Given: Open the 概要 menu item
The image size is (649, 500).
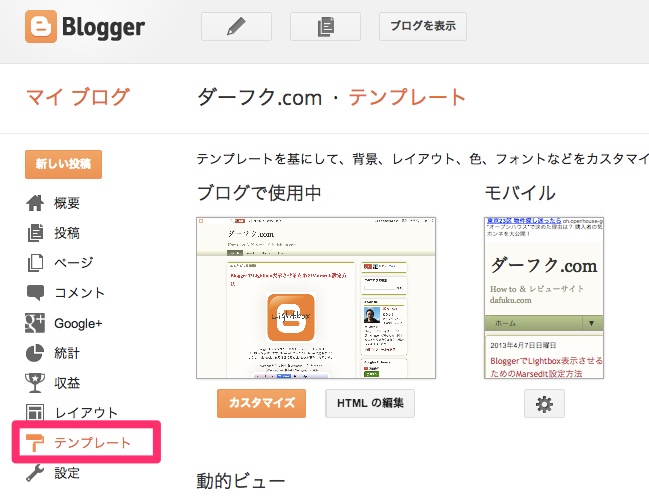Looking at the screenshot, I should tap(67, 203).
